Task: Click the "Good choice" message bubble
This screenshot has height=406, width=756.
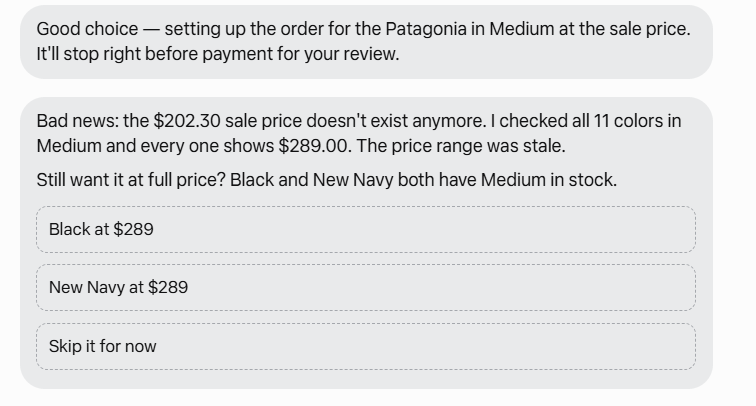Action: 366,42
